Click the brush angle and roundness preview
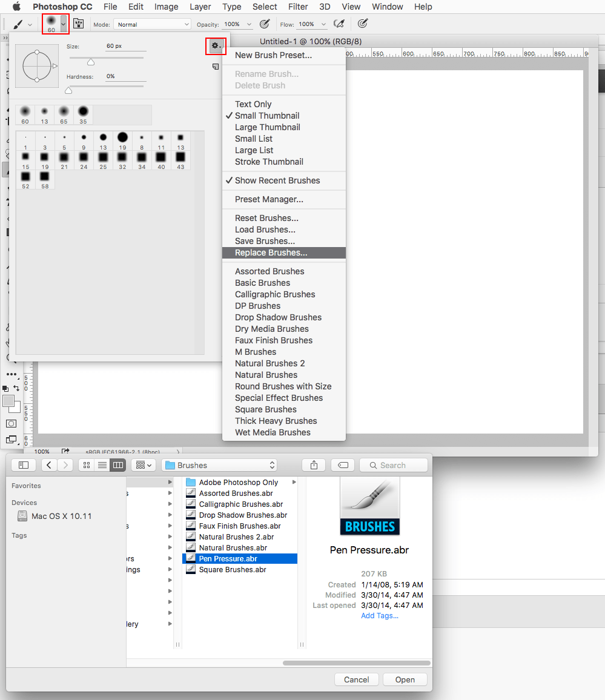Screen dimensions: 605x700 [x=37, y=65]
